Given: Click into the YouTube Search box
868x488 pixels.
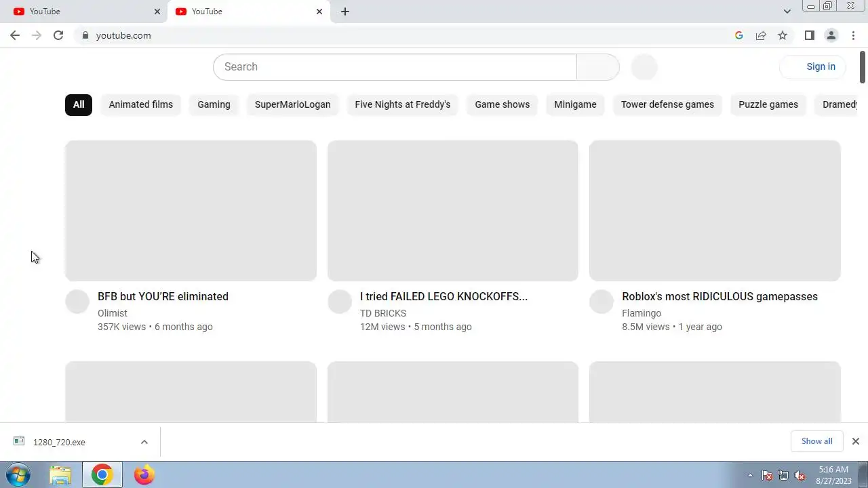Looking at the screenshot, I should [395, 67].
